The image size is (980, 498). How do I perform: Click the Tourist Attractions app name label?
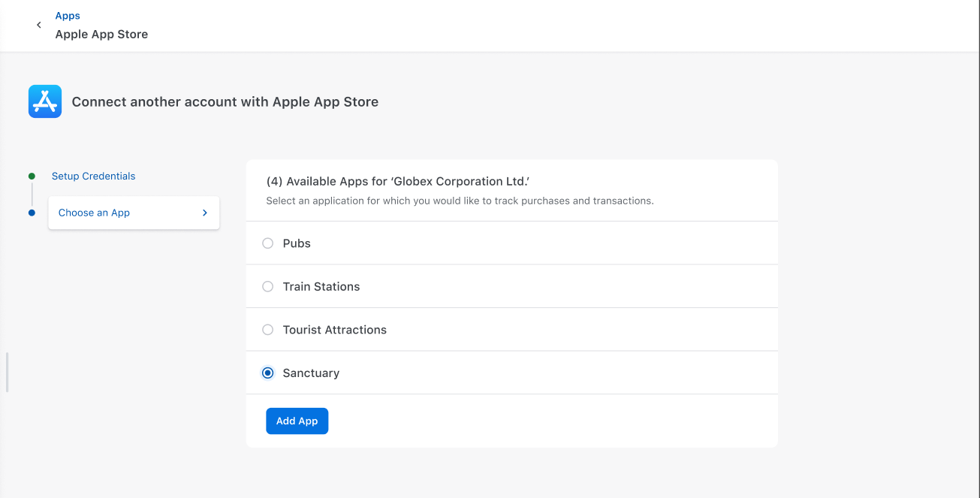(334, 330)
